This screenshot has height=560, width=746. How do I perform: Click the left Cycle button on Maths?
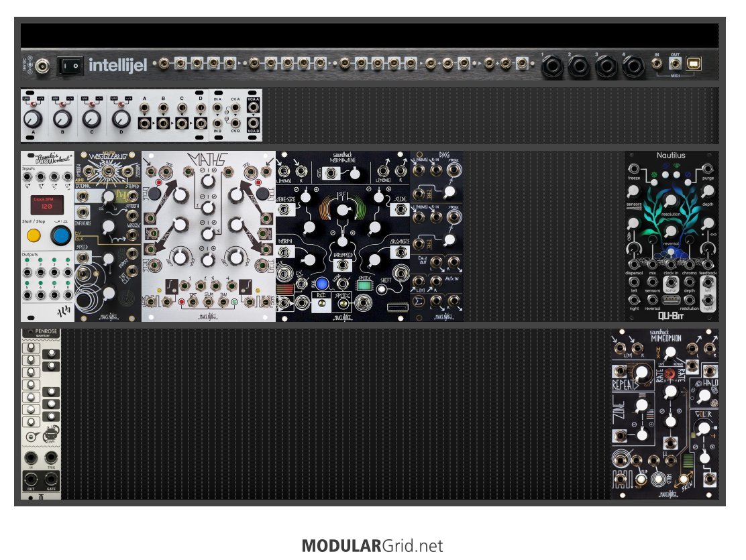point(154,193)
